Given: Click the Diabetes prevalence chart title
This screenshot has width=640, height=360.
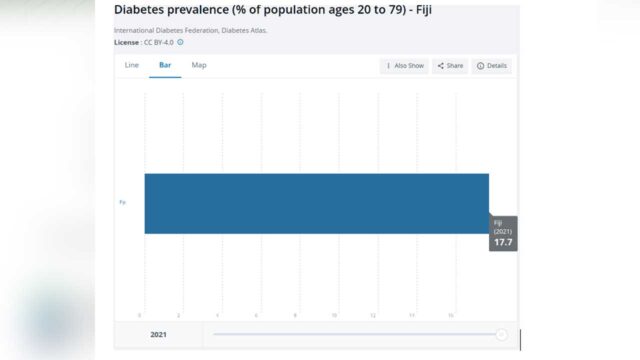Looking at the screenshot, I should tap(273, 10).
